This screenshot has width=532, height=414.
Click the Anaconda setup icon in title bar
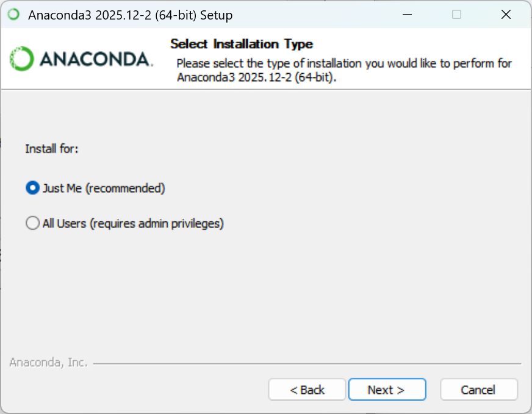coord(13,15)
